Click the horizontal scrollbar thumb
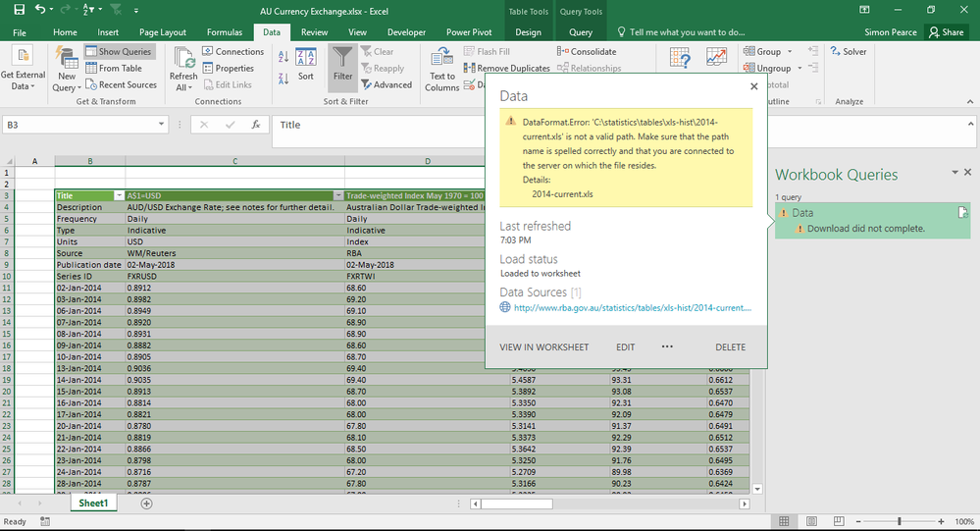The height and width of the screenshot is (531, 980). 516,504
